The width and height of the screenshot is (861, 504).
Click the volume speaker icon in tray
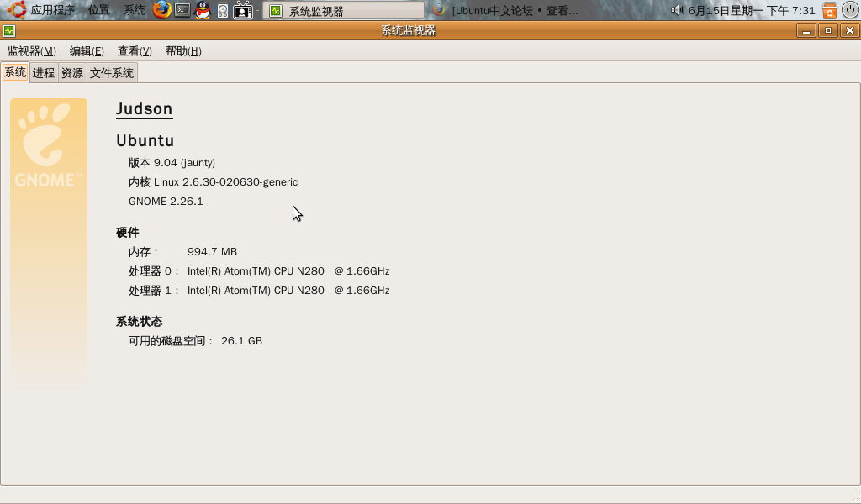(678, 10)
